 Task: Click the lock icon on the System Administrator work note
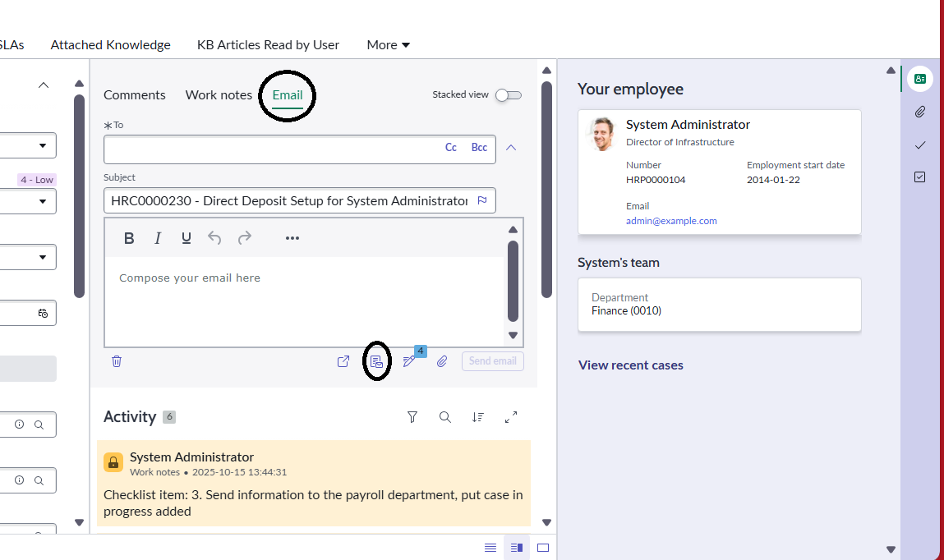[x=113, y=462]
